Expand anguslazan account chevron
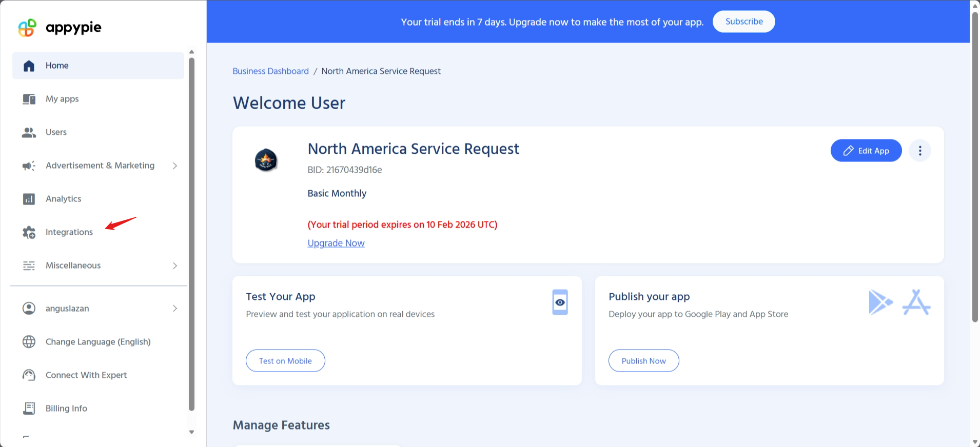This screenshot has height=447, width=980. 175,308
